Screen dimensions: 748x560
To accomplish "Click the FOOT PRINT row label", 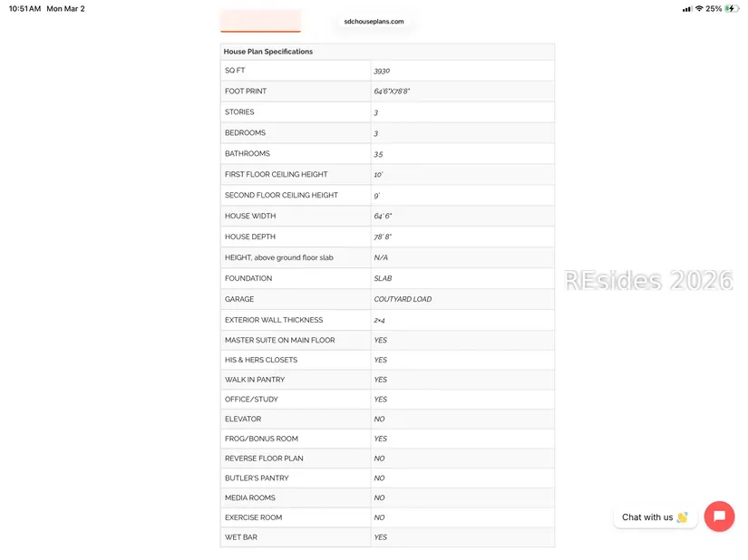I will pos(246,92).
